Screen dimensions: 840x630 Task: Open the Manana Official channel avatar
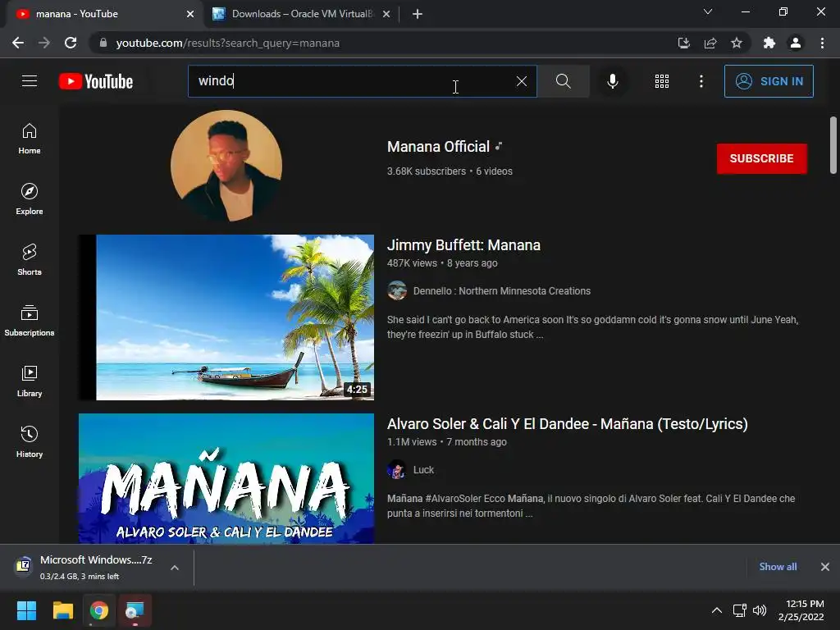[226, 166]
